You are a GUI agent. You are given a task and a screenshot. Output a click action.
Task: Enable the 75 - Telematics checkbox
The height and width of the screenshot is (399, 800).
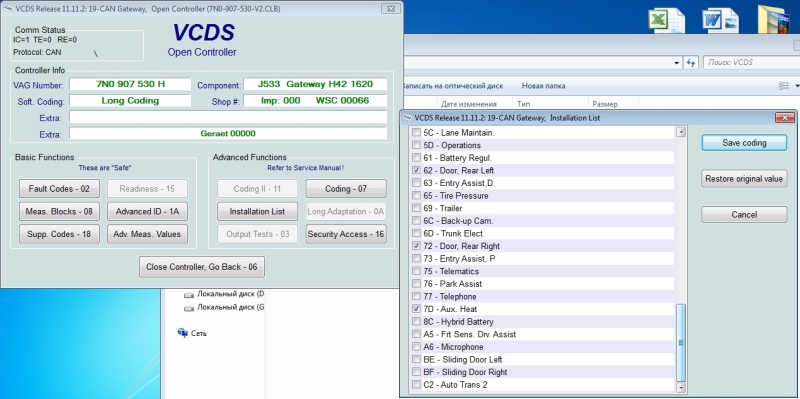(x=416, y=271)
